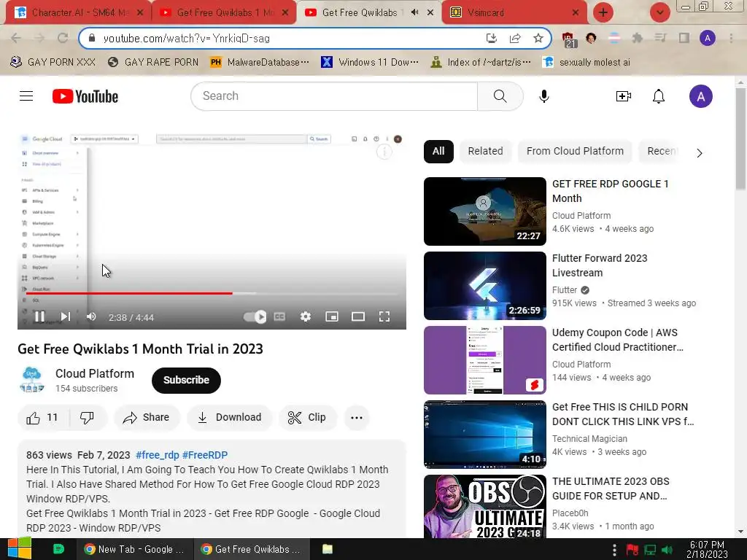The image size is (747, 560).
Task: Dislike the video with thumbs down
Action: (88, 418)
